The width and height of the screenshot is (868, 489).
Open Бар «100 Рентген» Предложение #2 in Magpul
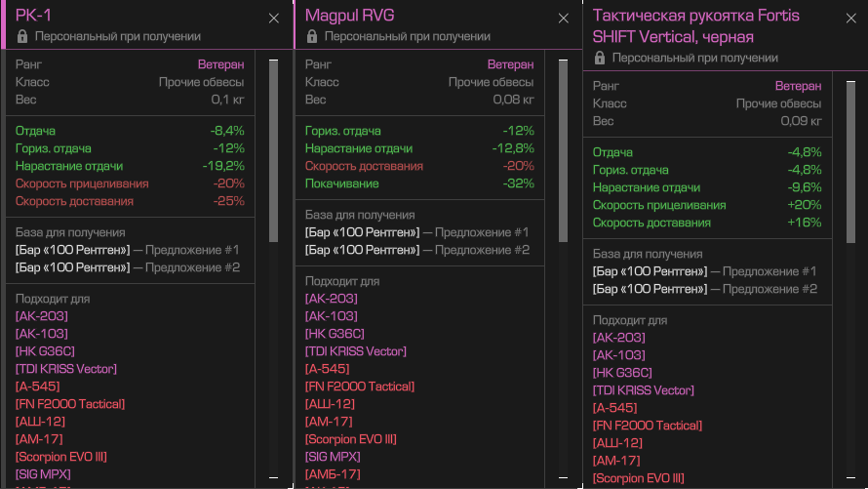pos(361,250)
